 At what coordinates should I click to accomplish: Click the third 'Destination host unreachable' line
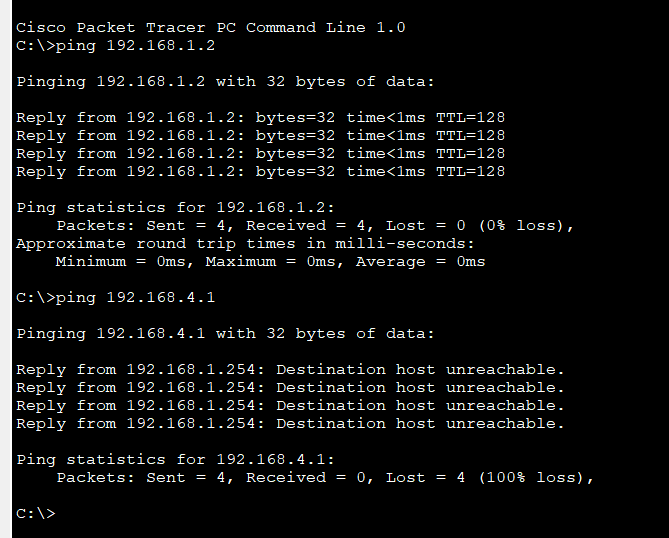291,405
